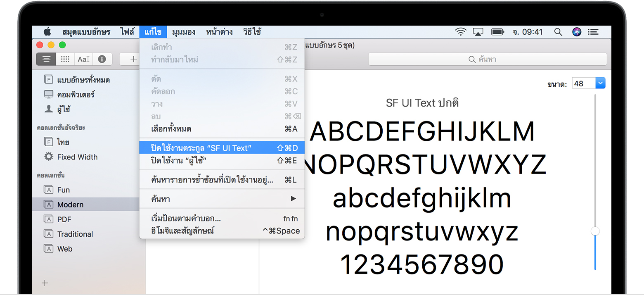Screen dimensions: 644x295
Task: Open the สมุดแบบอักษร application menu
Action: point(86,32)
